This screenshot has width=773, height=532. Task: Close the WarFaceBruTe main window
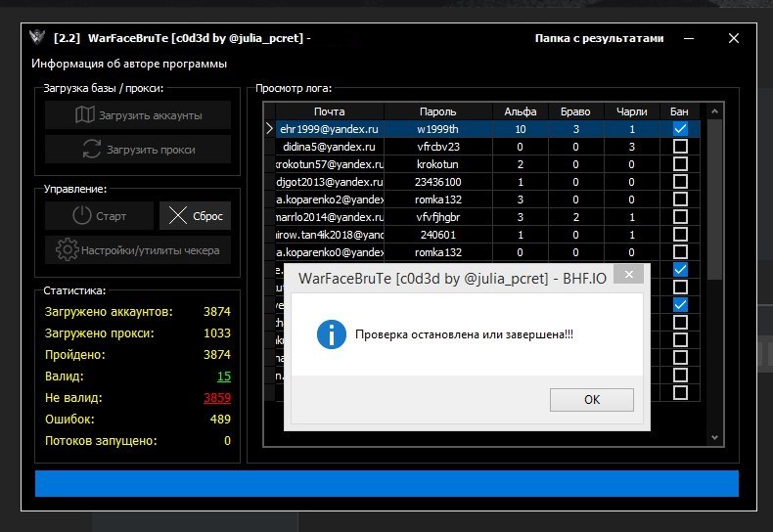[734, 38]
